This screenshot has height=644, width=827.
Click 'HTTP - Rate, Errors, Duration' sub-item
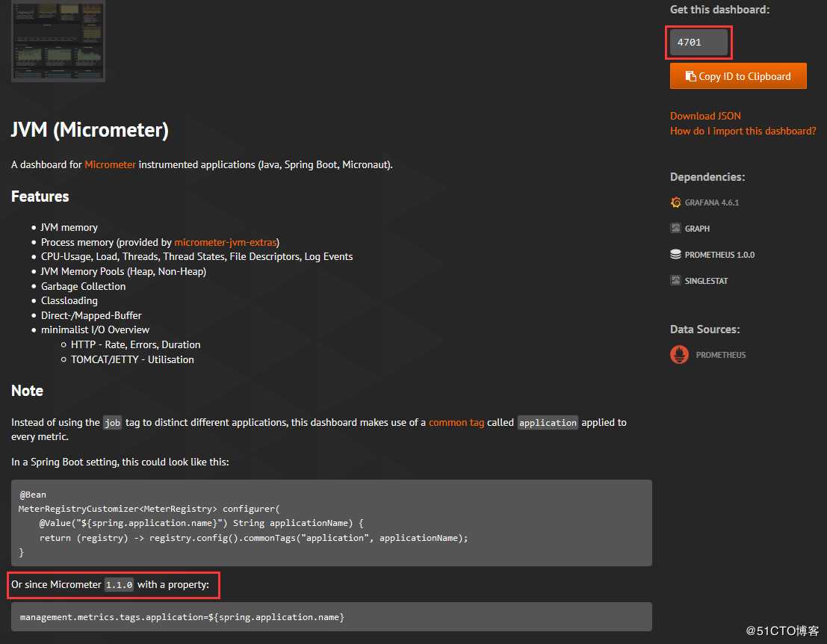pos(135,344)
